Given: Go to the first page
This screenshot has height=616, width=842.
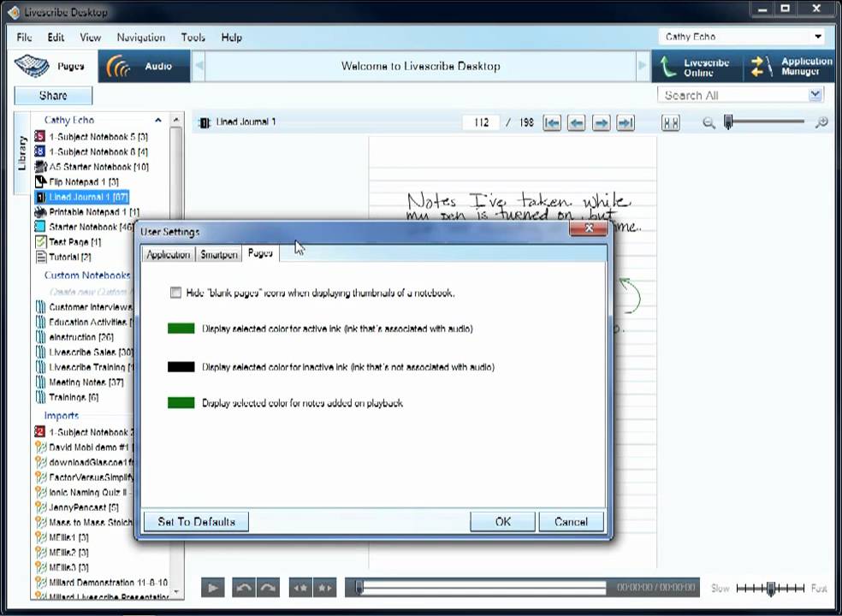Looking at the screenshot, I should tap(551, 123).
